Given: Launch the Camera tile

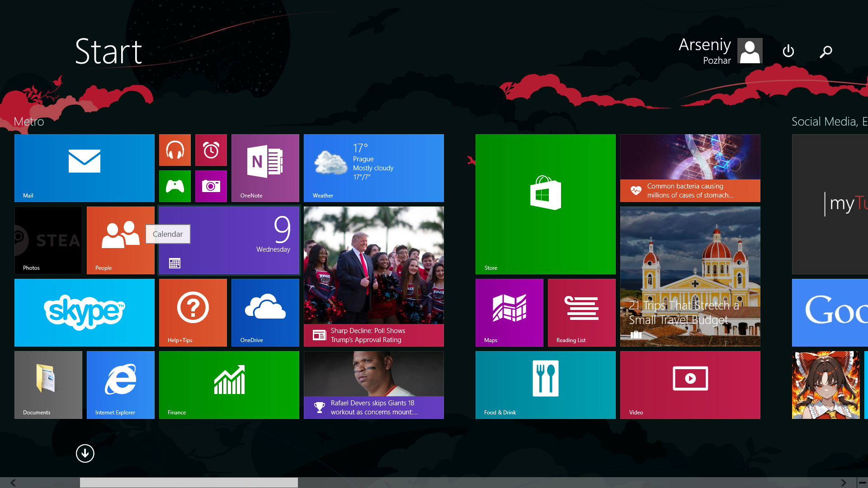Looking at the screenshot, I should pos(211,186).
